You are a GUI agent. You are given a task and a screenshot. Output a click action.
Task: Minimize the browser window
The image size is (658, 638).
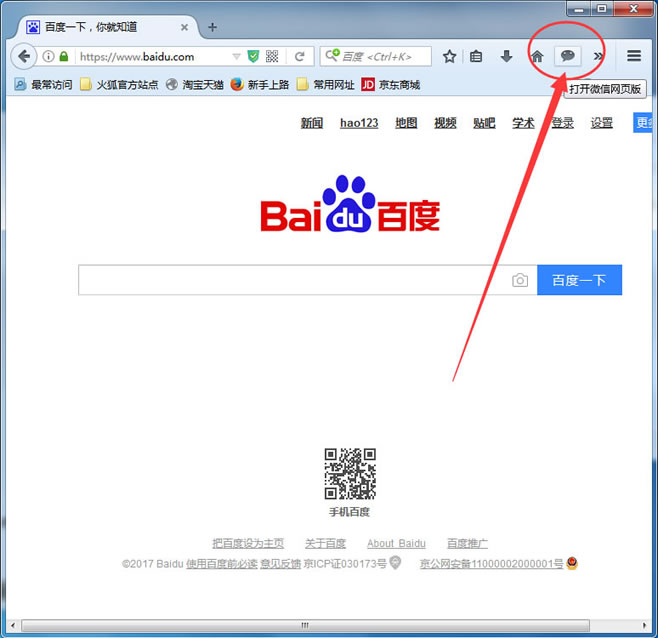(579, 8)
